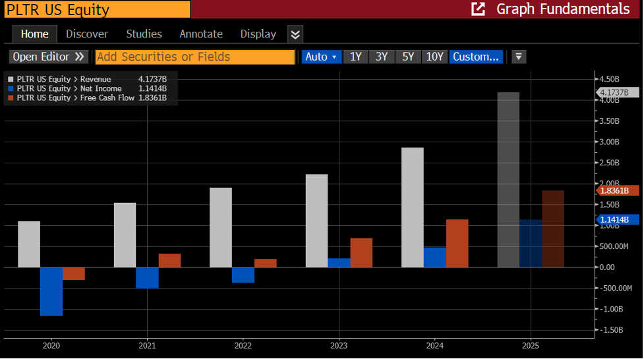Open the range options dropdown arrow button
This screenshot has width=644, height=359.
(x=519, y=57)
